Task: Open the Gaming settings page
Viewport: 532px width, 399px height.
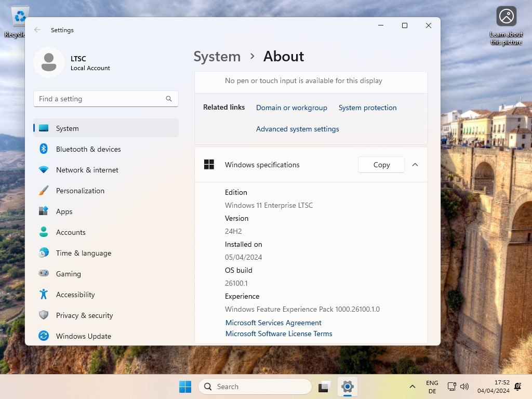Action: tap(106, 273)
